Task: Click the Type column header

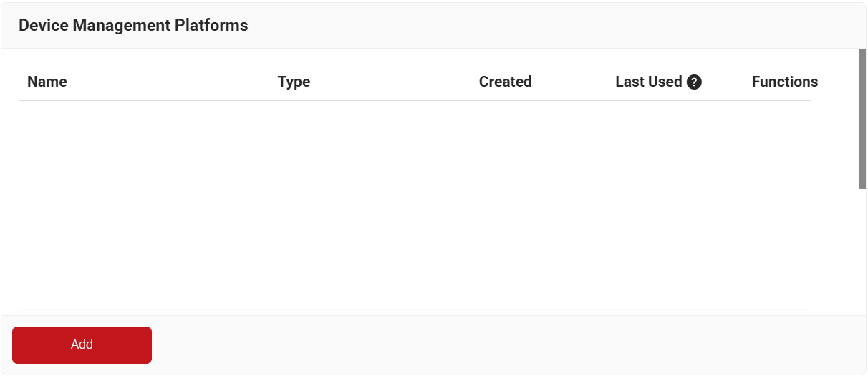Action: click(294, 82)
